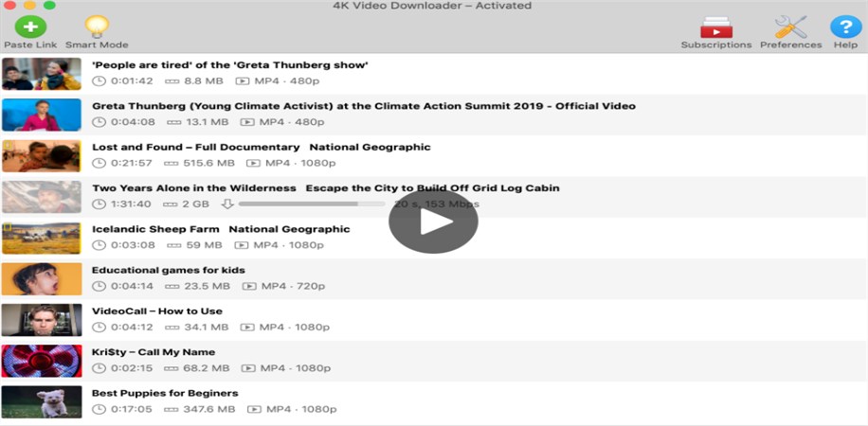Click file size icon next to 34.1 MB
Viewport: 868px width, 426px height.
[x=172, y=327]
